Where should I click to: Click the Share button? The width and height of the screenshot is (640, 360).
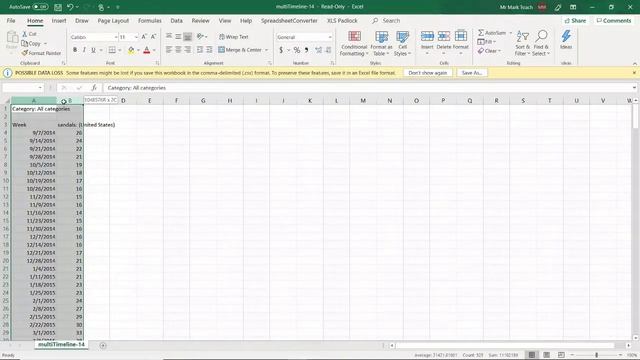(x=575, y=20)
